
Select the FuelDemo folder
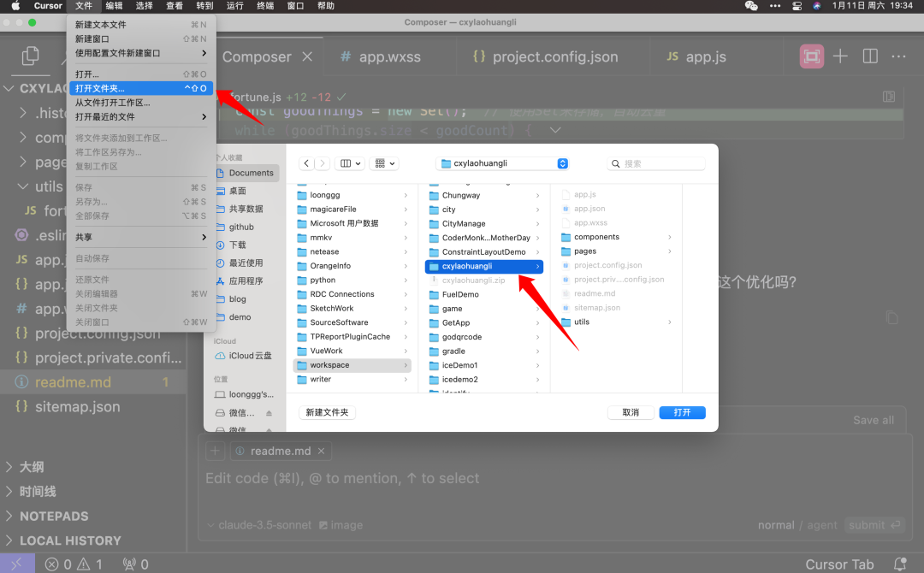[x=483, y=294]
